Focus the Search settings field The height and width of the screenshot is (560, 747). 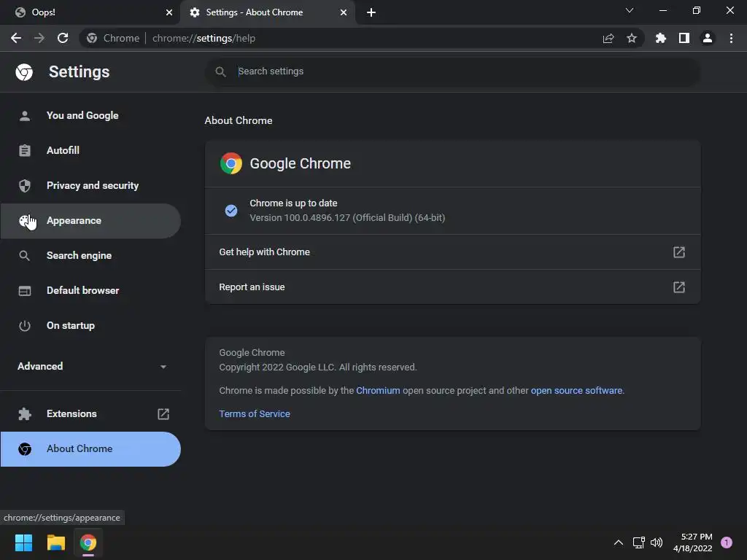click(x=452, y=71)
